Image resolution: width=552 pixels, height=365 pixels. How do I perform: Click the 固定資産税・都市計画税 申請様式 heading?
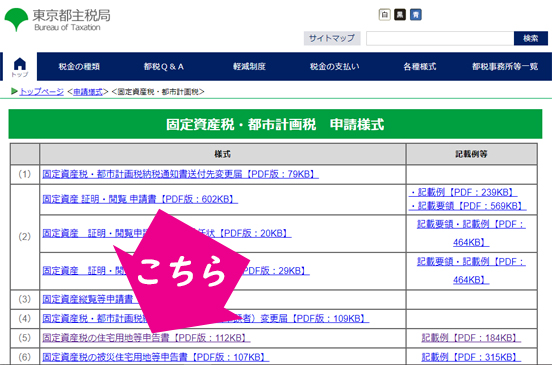(x=275, y=124)
